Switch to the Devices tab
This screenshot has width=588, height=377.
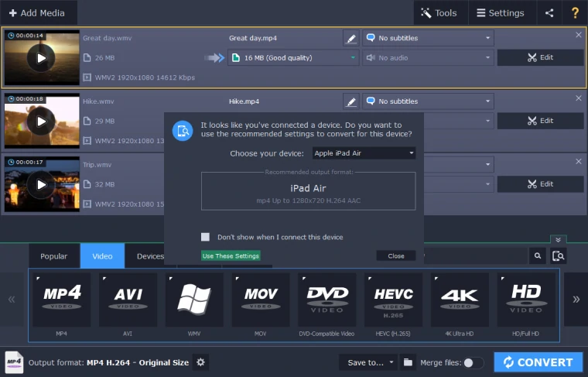tap(150, 256)
